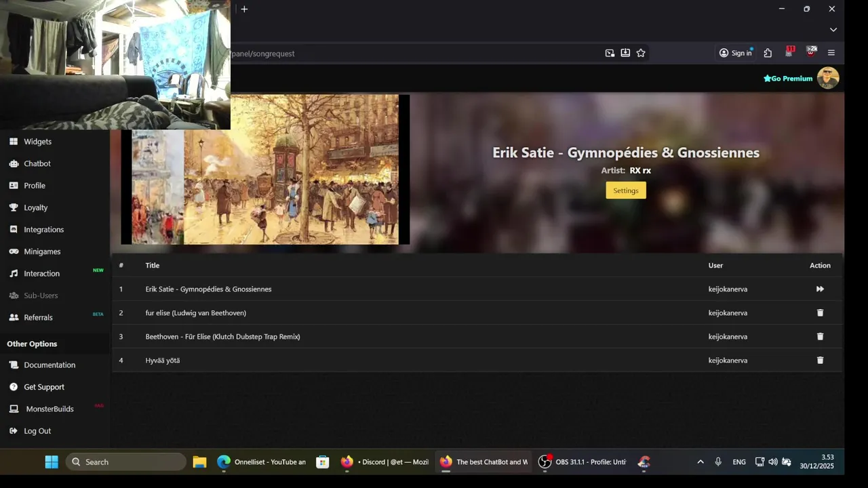
Task: Click the taskbar Search box
Action: (x=126, y=462)
